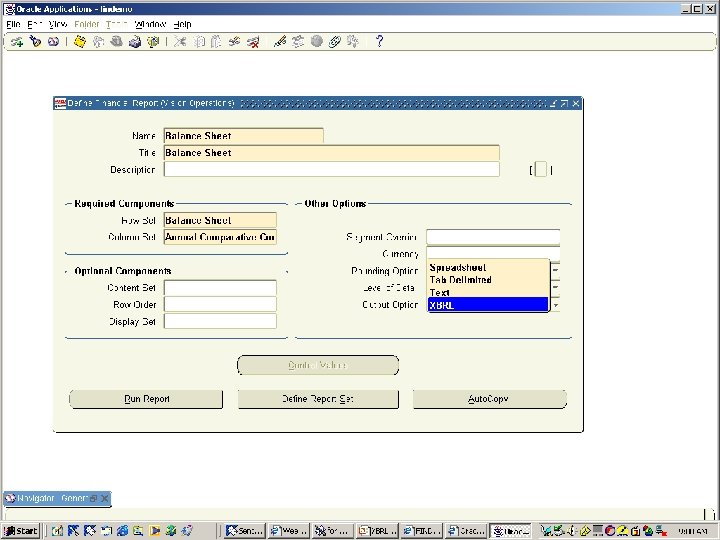The image size is (720, 540).
Task: Save using the yellow Save toolbar icon
Action: pyautogui.click(x=80, y=42)
